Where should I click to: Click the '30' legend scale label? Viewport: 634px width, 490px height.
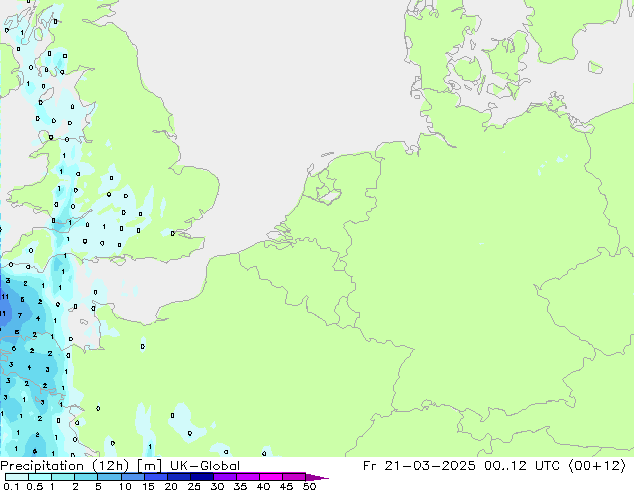point(217,486)
